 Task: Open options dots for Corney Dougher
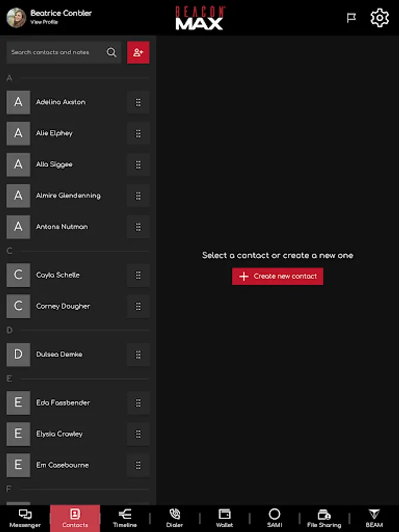(138, 306)
